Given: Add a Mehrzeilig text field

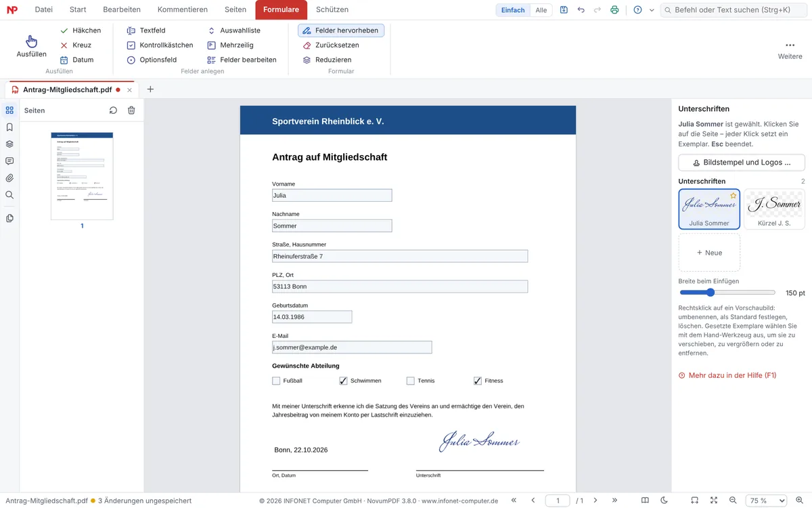Looking at the screenshot, I should pos(231,45).
